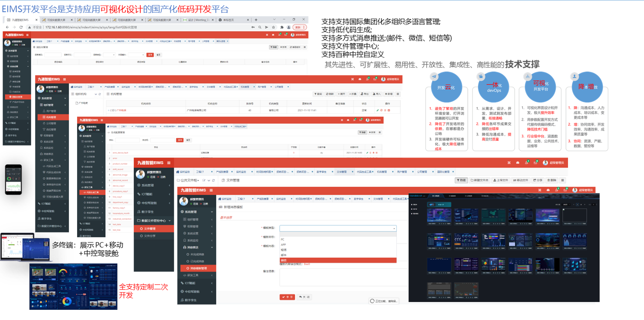
Task: Go back in the Chrome browser
Action: [7, 27]
